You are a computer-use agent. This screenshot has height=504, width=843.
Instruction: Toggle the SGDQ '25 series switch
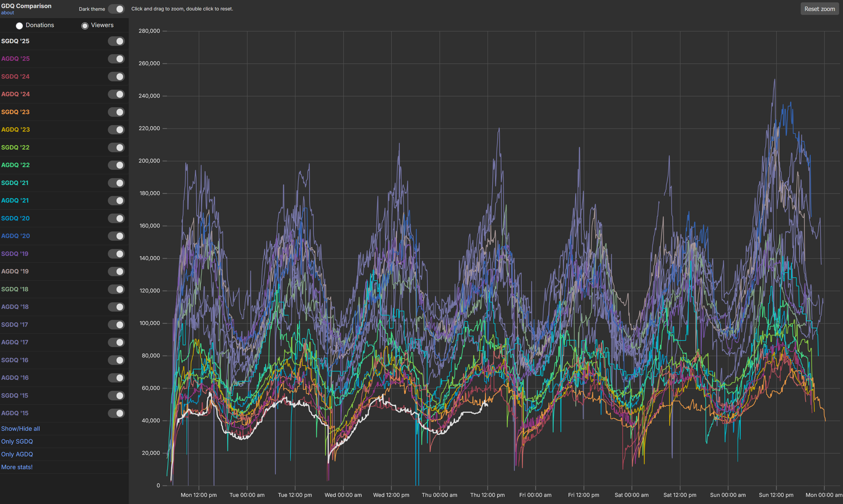point(116,41)
